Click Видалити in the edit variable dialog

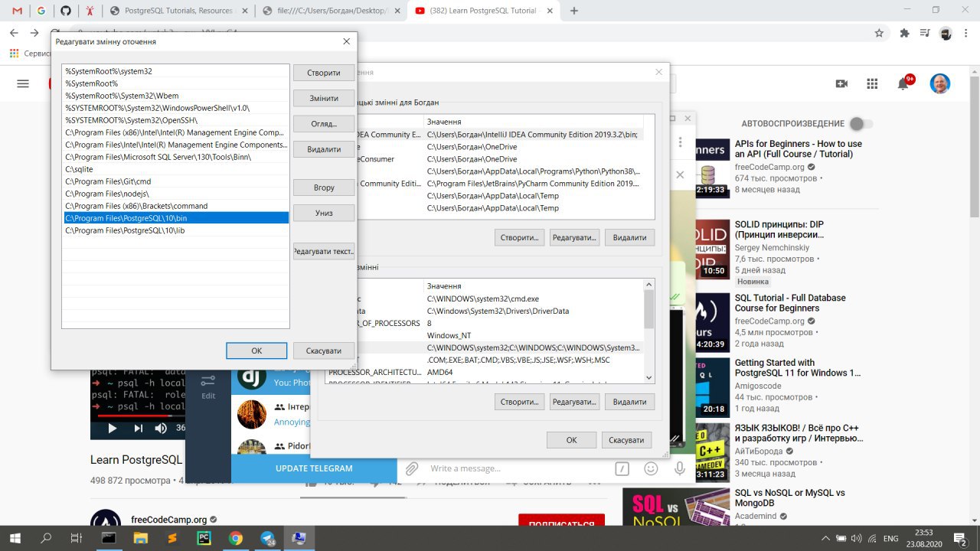(x=324, y=149)
